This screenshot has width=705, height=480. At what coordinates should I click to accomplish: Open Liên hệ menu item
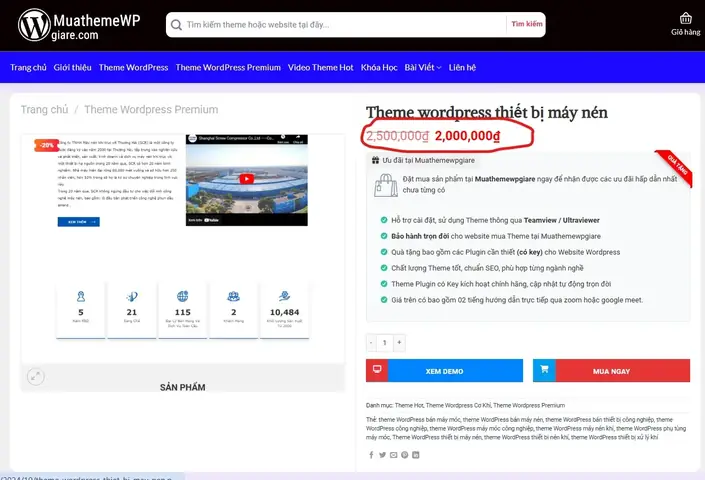pyautogui.click(x=462, y=67)
